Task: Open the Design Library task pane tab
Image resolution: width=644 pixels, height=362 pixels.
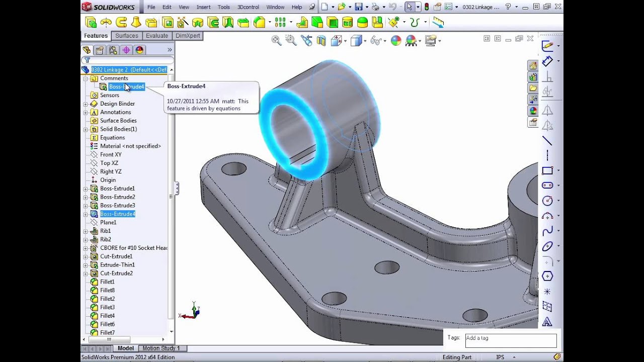Action: tap(533, 77)
